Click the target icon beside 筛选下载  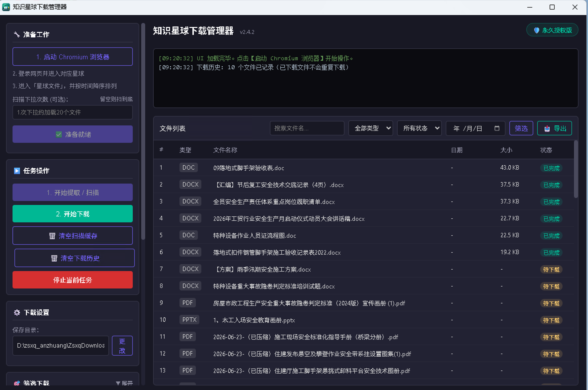pyautogui.click(x=17, y=383)
